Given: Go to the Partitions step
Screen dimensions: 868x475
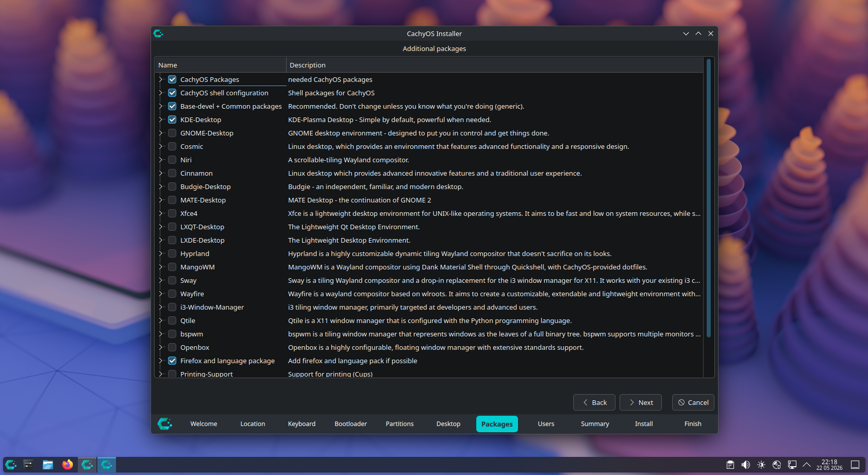Looking at the screenshot, I should (399, 424).
